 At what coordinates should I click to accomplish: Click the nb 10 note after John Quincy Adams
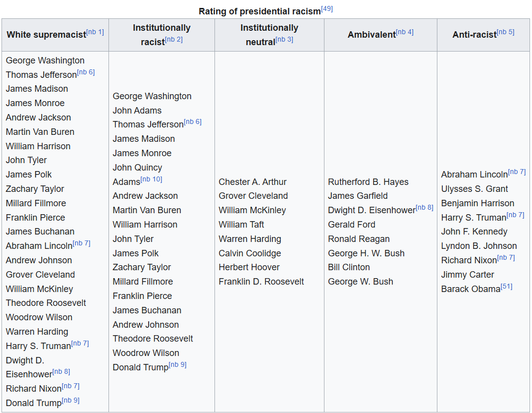pyautogui.click(x=151, y=179)
